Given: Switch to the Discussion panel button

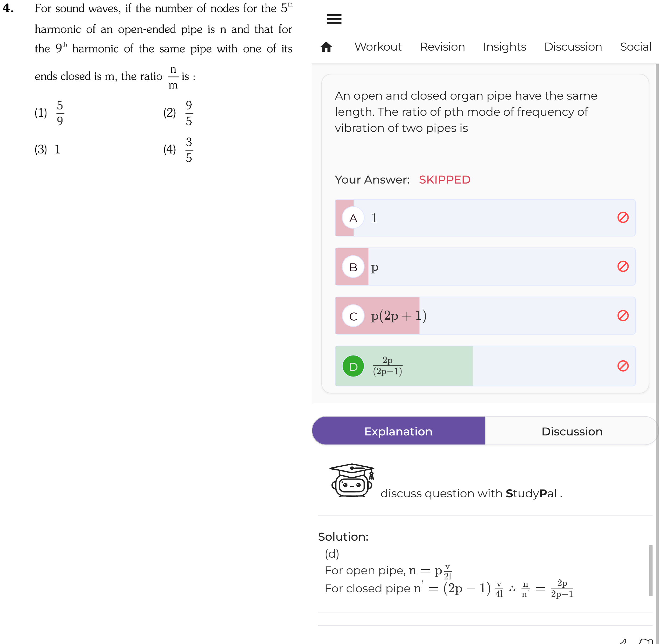Looking at the screenshot, I should pyautogui.click(x=572, y=431).
